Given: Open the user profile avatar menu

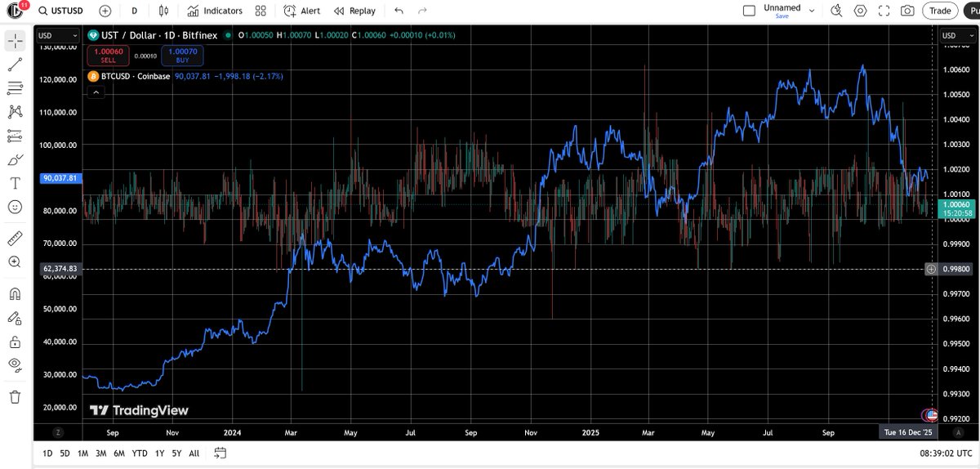Looking at the screenshot, I should click(x=16, y=11).
